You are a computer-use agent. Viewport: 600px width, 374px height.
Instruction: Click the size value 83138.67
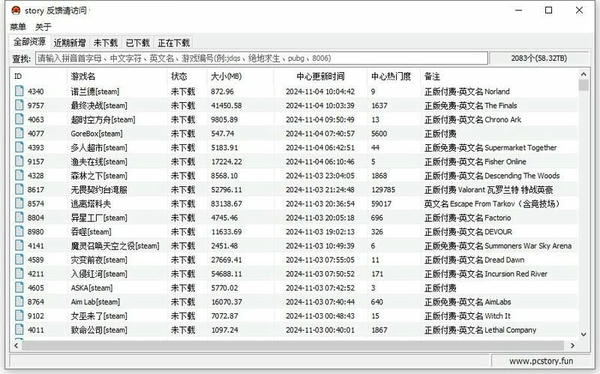click(x=227, y=204)
